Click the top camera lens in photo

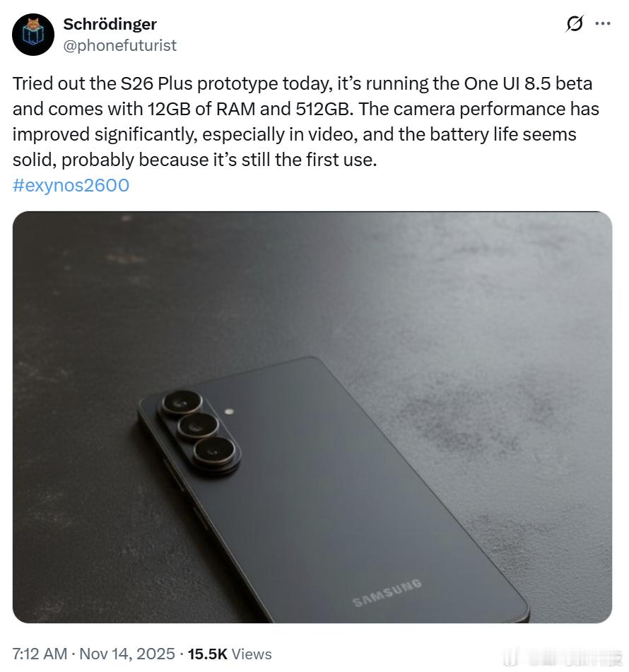(182, 402)
